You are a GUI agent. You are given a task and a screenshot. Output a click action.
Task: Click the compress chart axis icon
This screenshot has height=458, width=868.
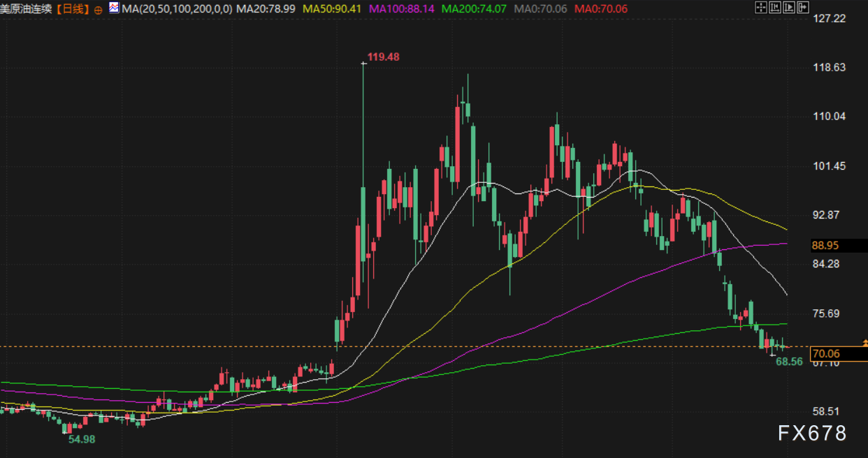775,7
